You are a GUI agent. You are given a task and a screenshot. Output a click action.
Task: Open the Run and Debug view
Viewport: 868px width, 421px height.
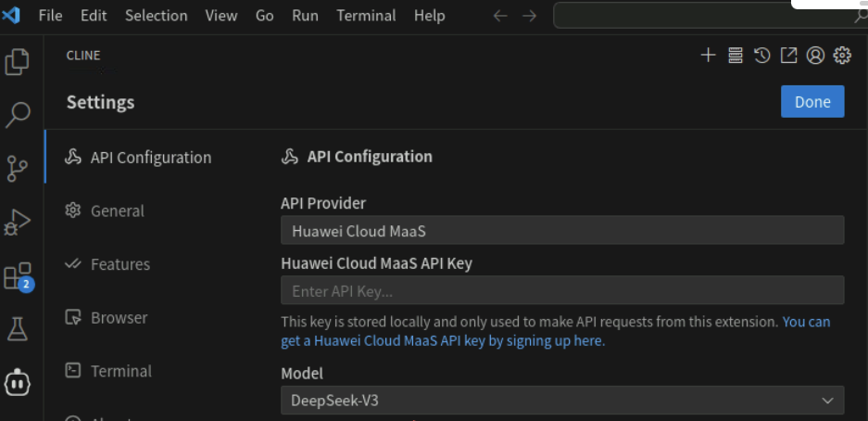[18, 222]
